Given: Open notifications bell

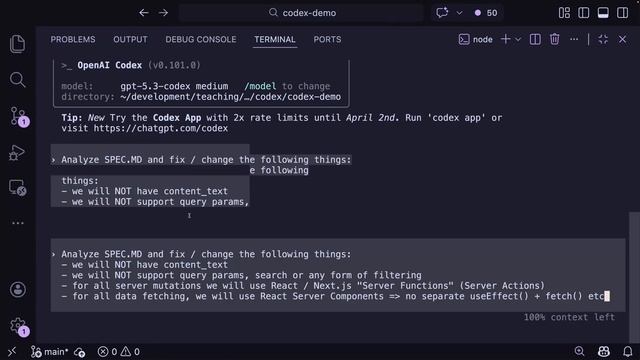Looking at the screenshot, I should (x=628, y=351).
